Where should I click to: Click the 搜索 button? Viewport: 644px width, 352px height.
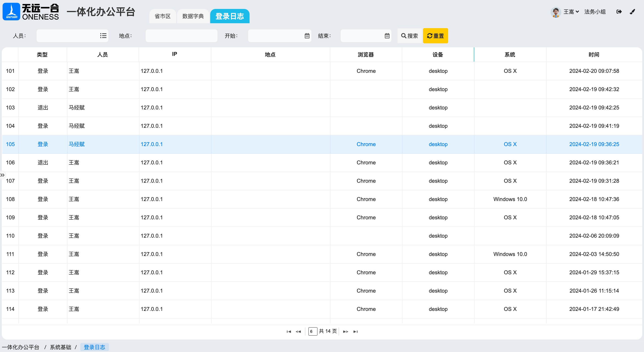click(x=409, y=36)
